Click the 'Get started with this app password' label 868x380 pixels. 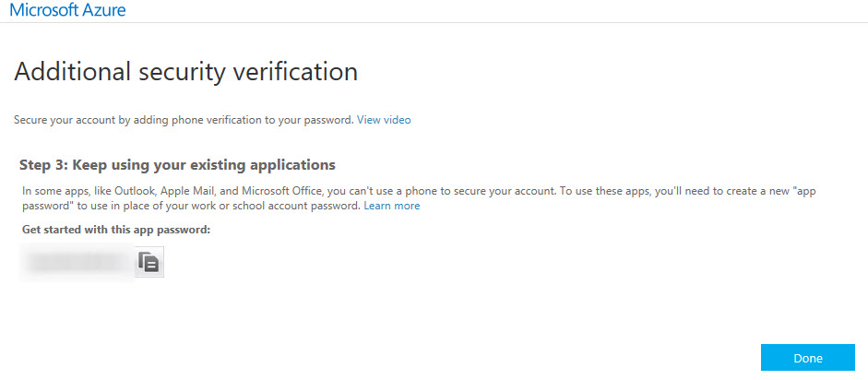[x=116, y=229]
